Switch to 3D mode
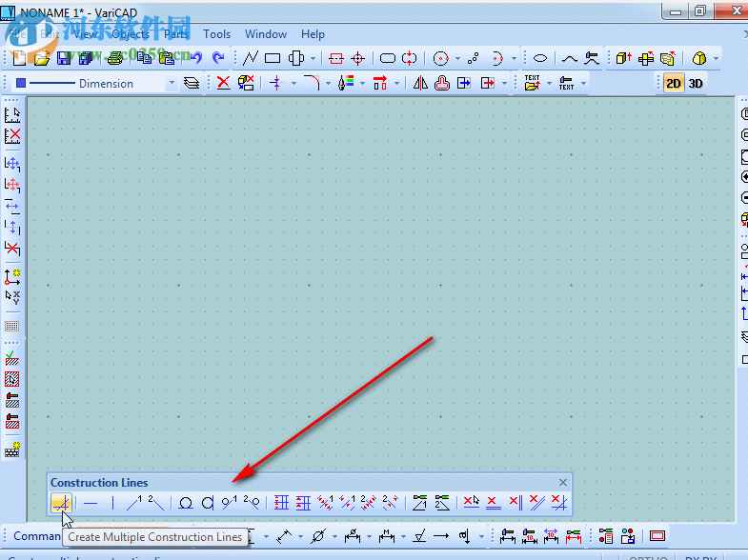The width and height of the screenshot is (748, 560). [696, 84]
